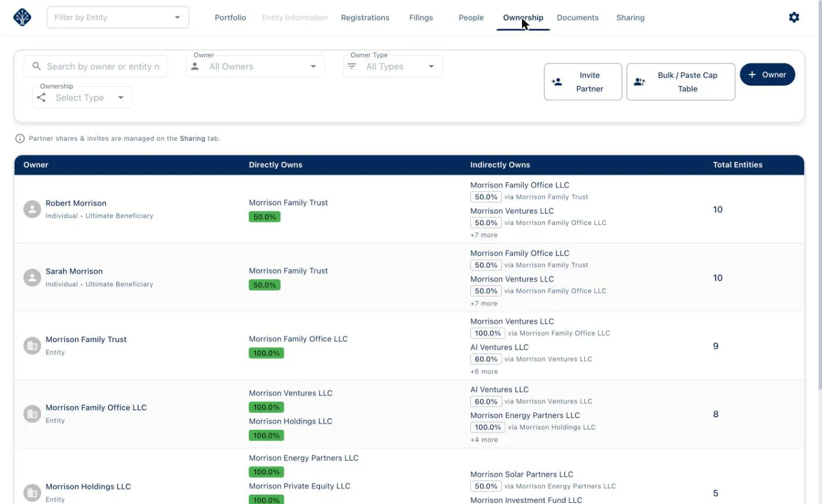Screen dimensions: 822x504
Task: Click the share icon in Ownership filter
Action: [41, 97]
